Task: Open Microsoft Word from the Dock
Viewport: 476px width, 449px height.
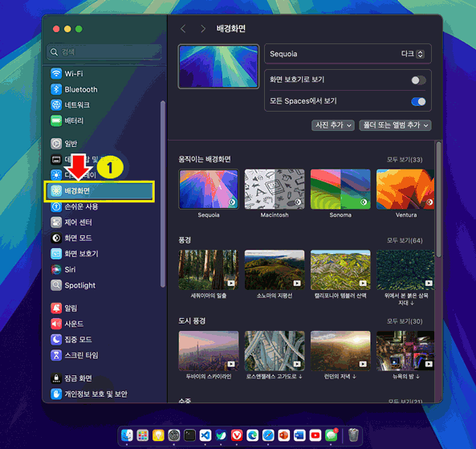Action: (299, 435)
